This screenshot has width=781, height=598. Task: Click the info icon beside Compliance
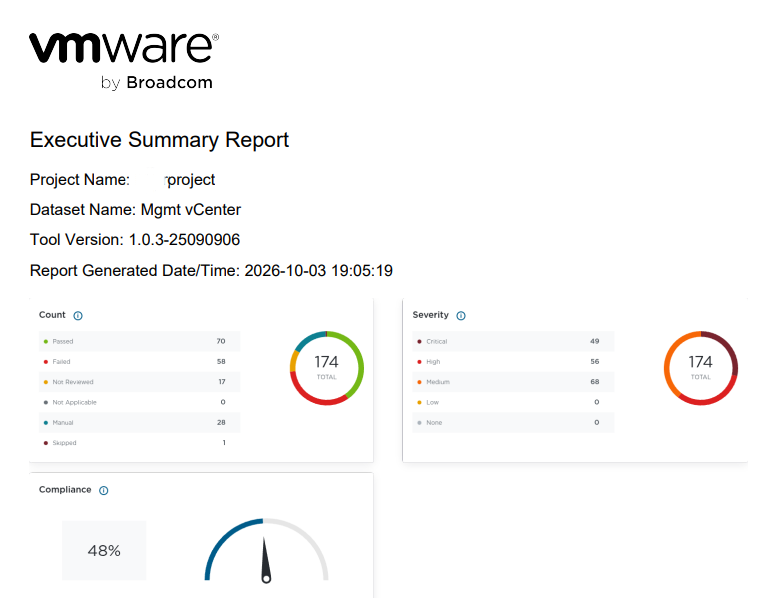(x=104, y=491)
